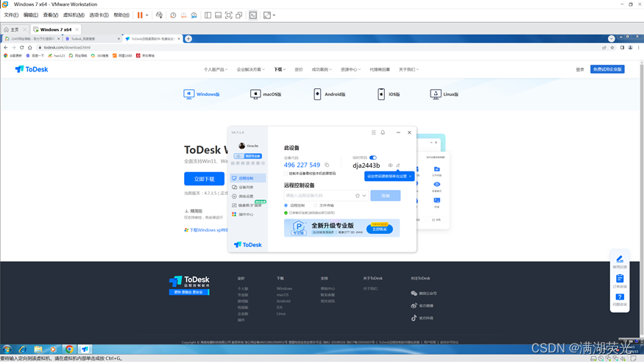Open hao123 bookmark
The height and width of the screenshot is (362, 644).
click(56, 55)
